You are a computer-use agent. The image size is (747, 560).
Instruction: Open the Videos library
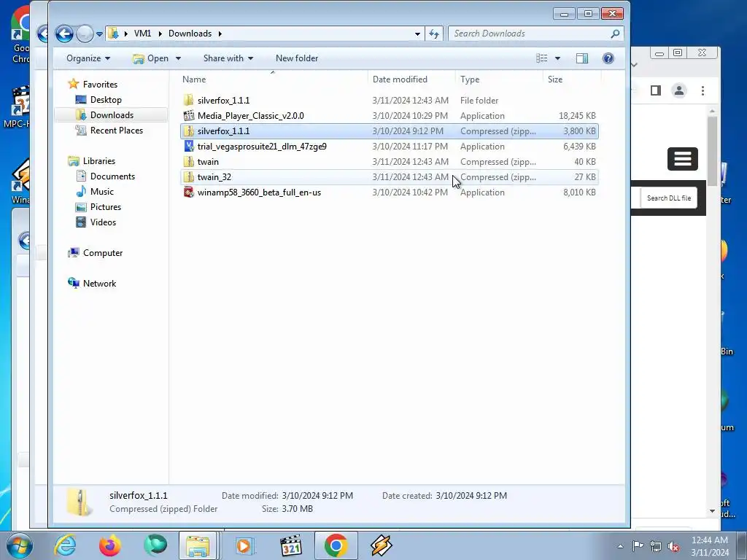click(x=103, y=222)
